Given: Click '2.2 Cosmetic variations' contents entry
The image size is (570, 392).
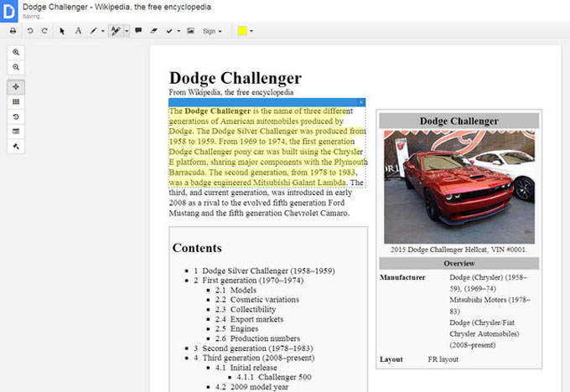Looking at the screenshot, I should point(257,300).
